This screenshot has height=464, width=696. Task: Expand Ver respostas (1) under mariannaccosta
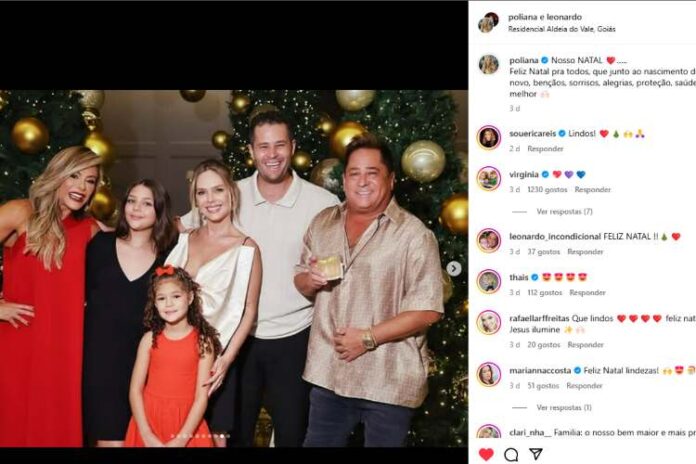(563, 408)
